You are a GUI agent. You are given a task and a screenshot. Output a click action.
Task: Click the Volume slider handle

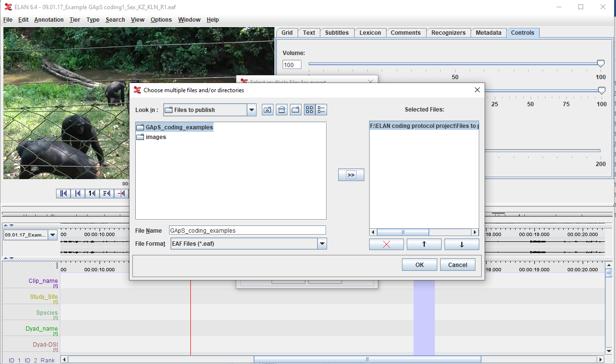click(601, 64)
